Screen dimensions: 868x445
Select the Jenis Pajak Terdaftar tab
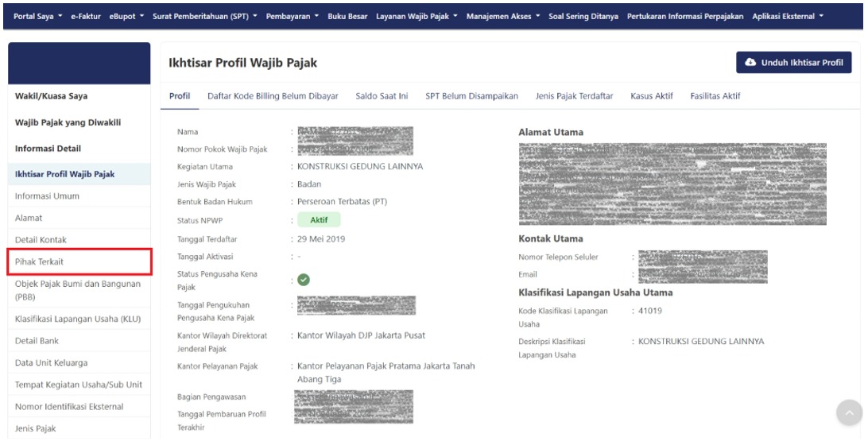coord(574,97)
